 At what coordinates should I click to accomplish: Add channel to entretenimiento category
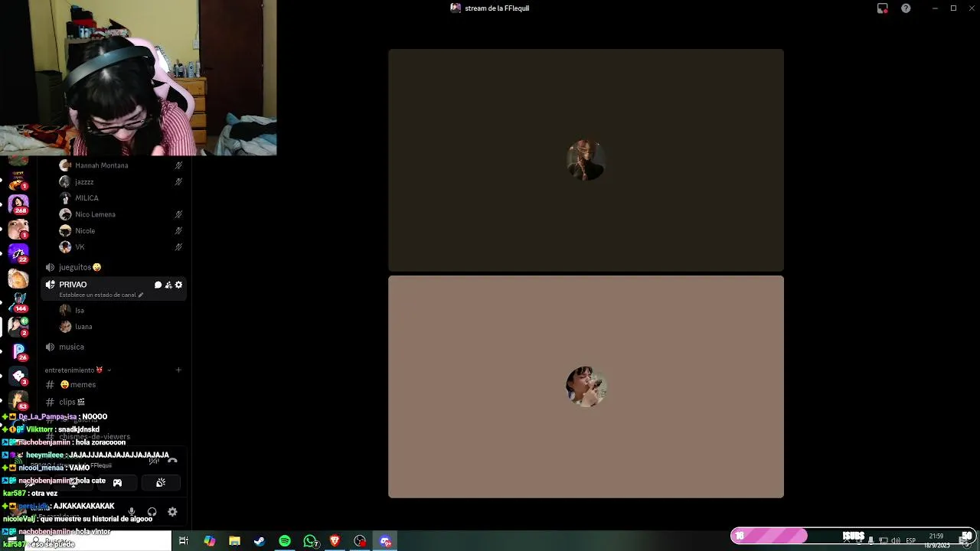point(178,370)
